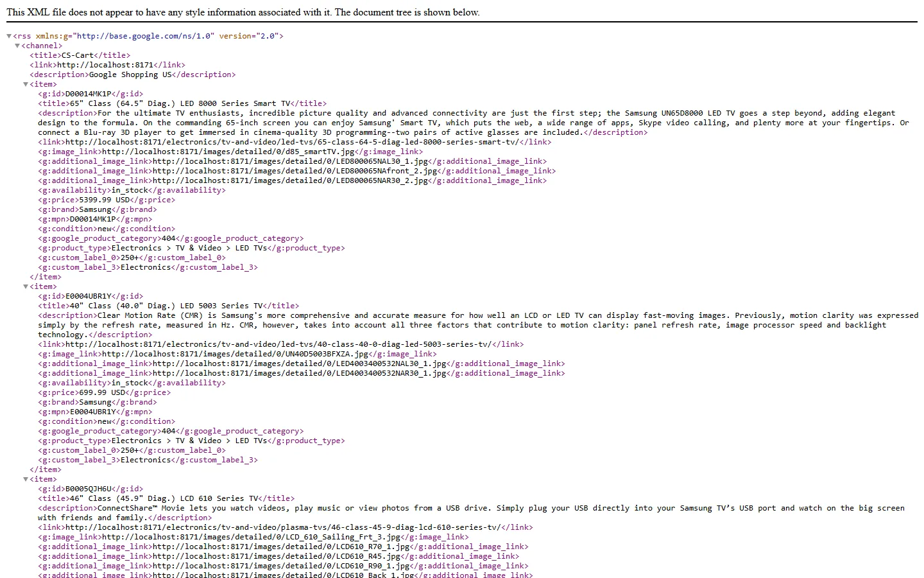Viewport: 924px width, 578px height.
Task: Click the g:id value "D00014MK1P"
Action: [89, 94]
